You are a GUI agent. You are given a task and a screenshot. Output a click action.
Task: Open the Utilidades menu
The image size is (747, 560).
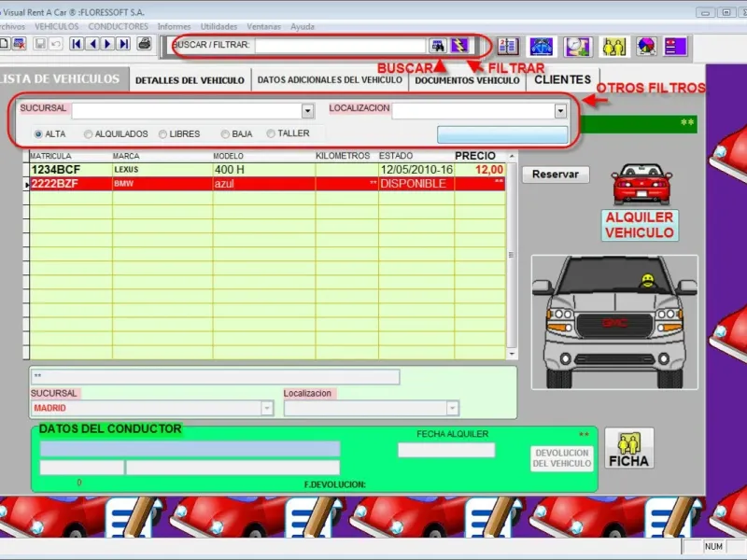218,27
